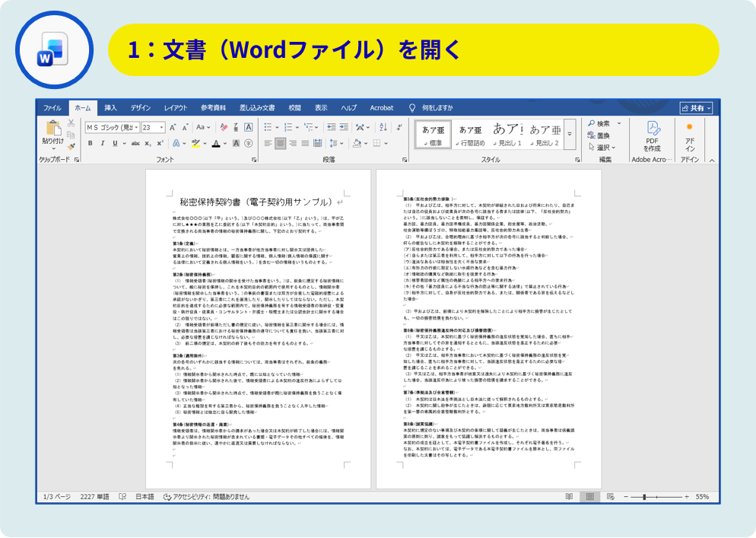This screenshot has height=538, width=756.
Task: Toggle center paragraph alignment
Action: pyautogui.click(x=281, y=143)
